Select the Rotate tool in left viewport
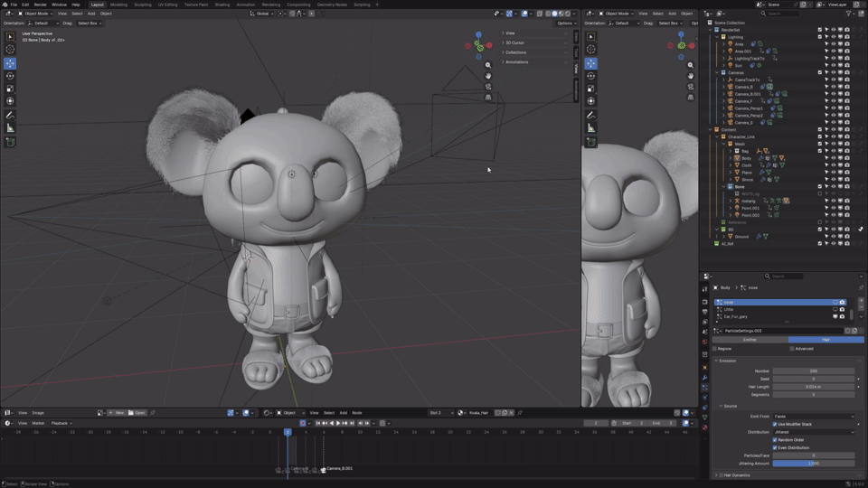Screen dimensions: 868x488 10,76
